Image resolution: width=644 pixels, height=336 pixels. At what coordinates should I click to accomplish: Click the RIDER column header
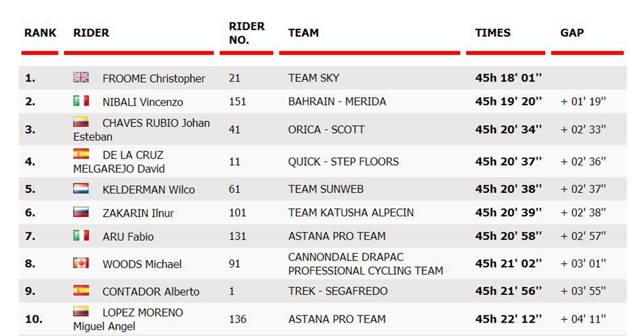tap(91, 33)
